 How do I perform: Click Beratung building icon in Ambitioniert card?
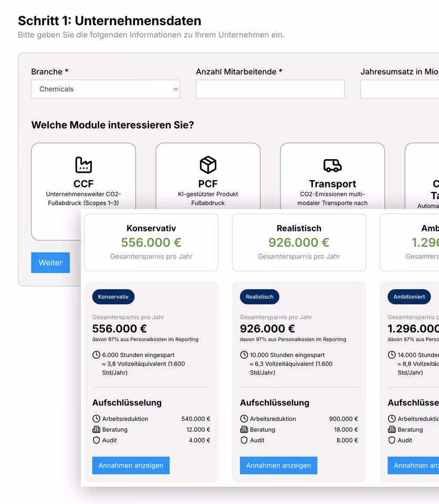tap(392, 429)
